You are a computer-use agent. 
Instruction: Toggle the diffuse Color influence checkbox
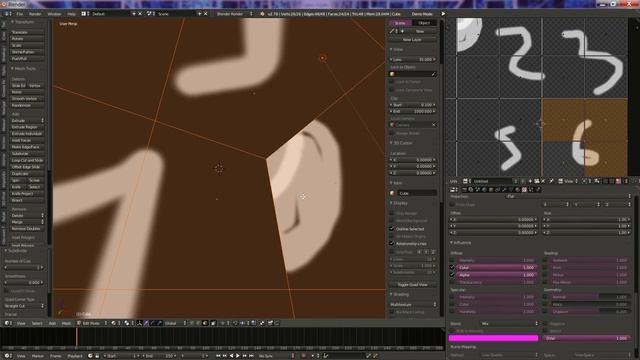click(452, 268)
